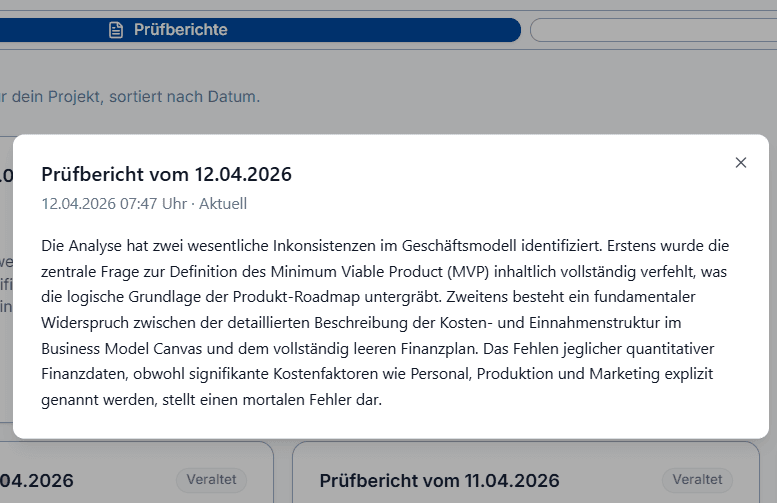Open the Prüfbericht vom 11.04.2026 card

(x=526, y=472)
